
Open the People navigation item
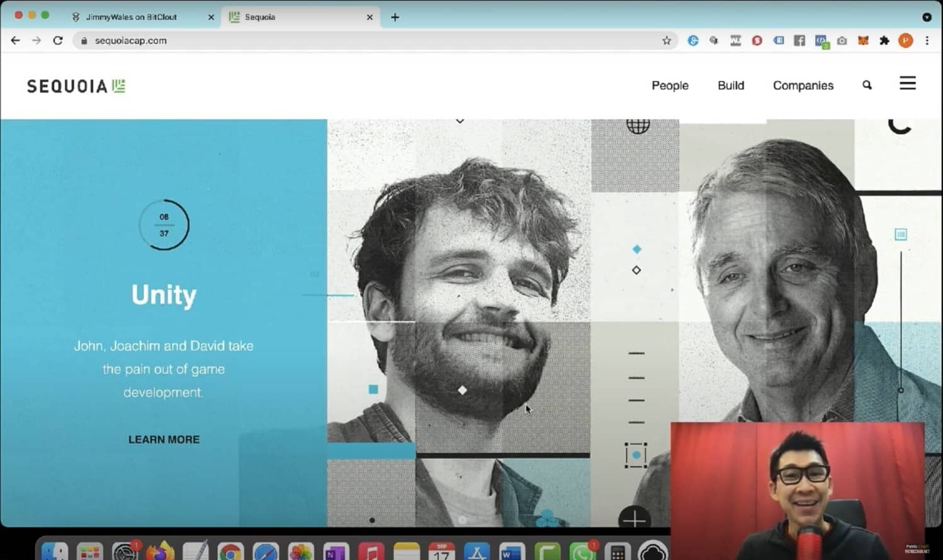pos(670,86)
